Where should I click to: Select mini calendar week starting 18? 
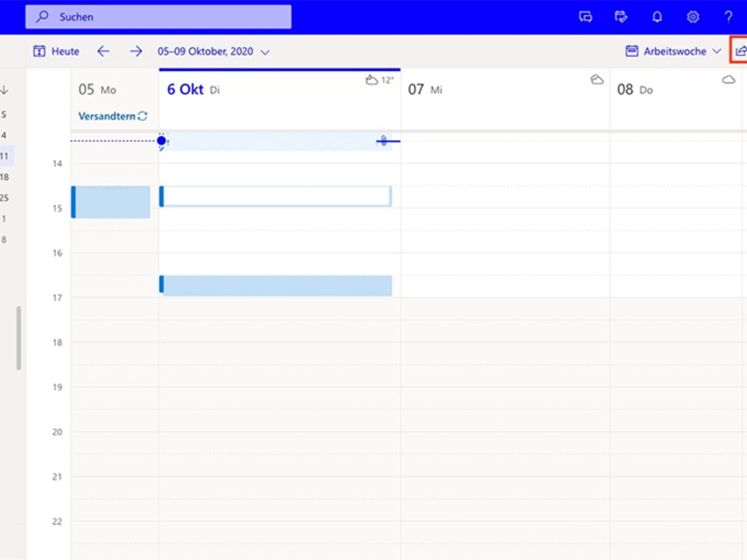pos(5,177)
